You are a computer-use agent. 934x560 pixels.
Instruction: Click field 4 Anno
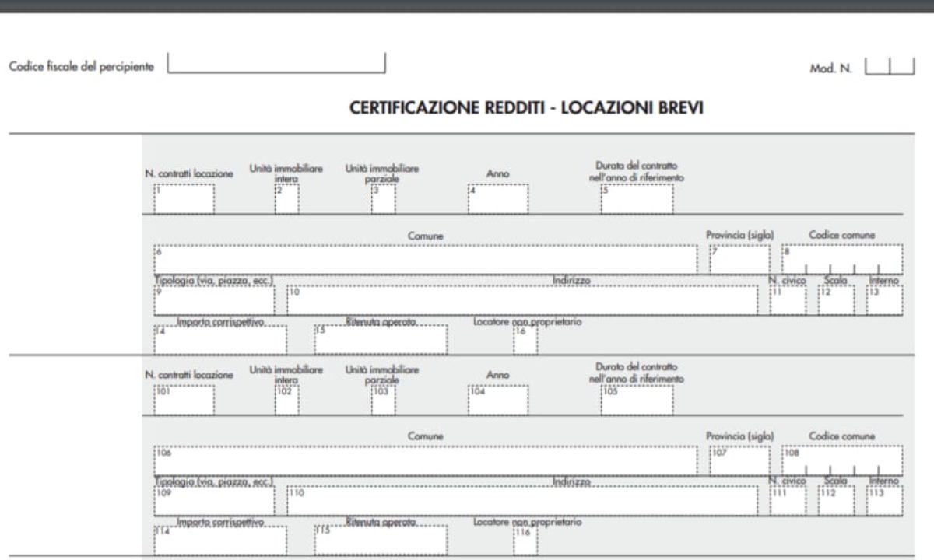498,199
